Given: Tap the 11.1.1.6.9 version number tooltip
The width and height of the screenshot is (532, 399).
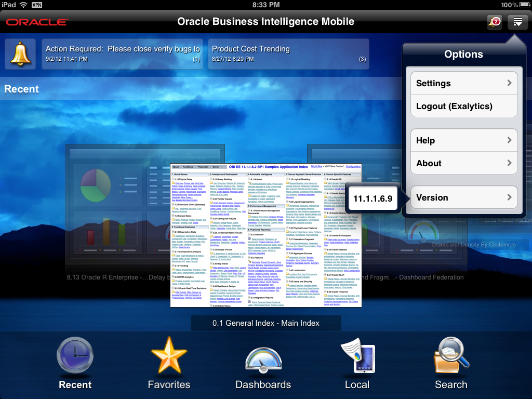Looking at the screenshot, I should click(x=373, y=198).
